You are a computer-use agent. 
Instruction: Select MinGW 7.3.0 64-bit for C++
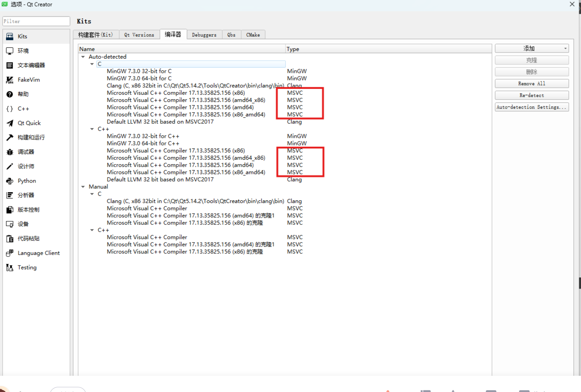pos(143,144)
